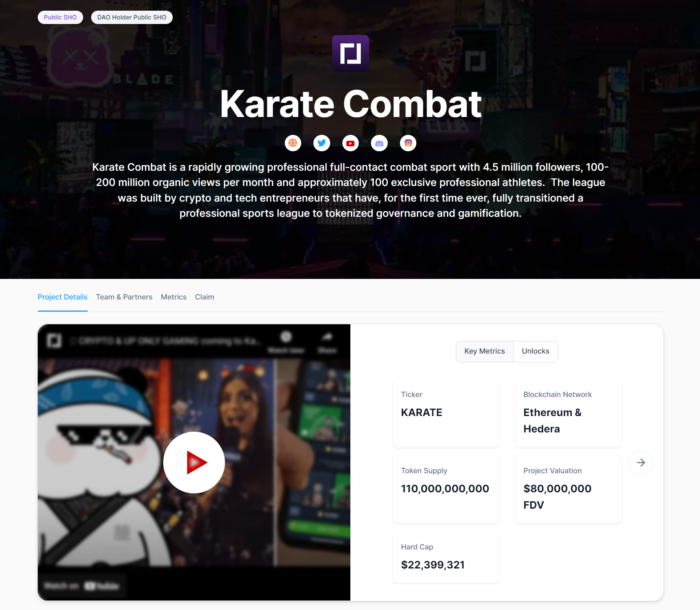The height and width of the screenshot is (610, 700).
Task: Switch to the Claim tab
Action: tap(205, 297)
